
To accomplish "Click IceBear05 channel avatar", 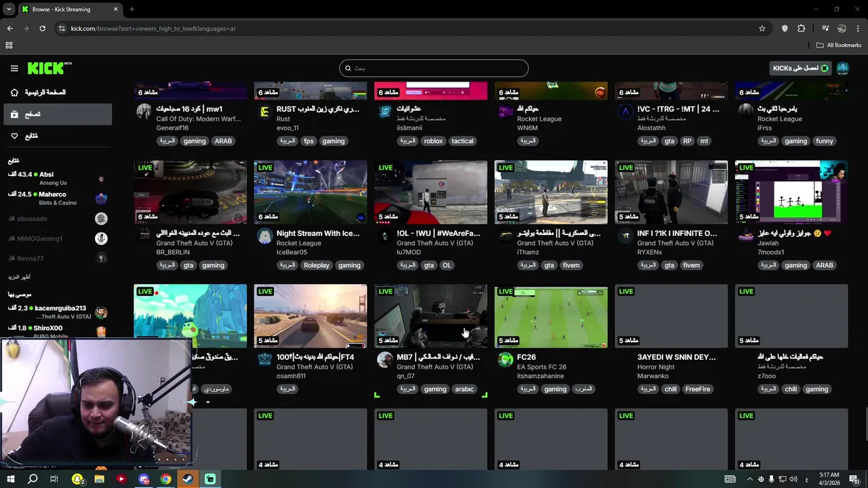I will point(264,236).
